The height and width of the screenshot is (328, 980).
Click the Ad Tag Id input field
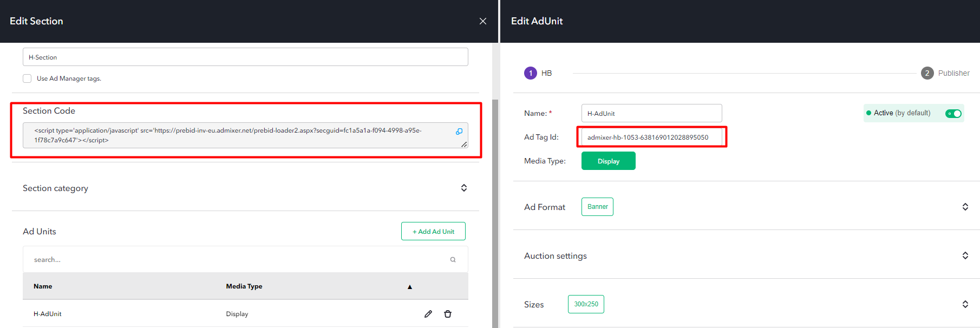(651, 137)
